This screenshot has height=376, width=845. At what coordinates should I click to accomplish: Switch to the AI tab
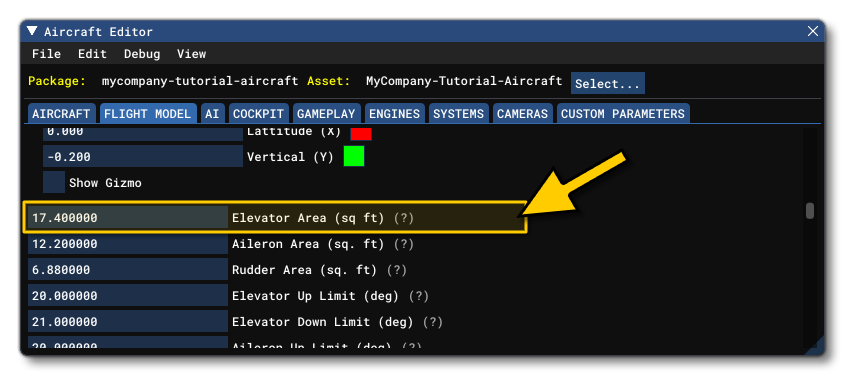pyautogui.click(x=212, y=114)
